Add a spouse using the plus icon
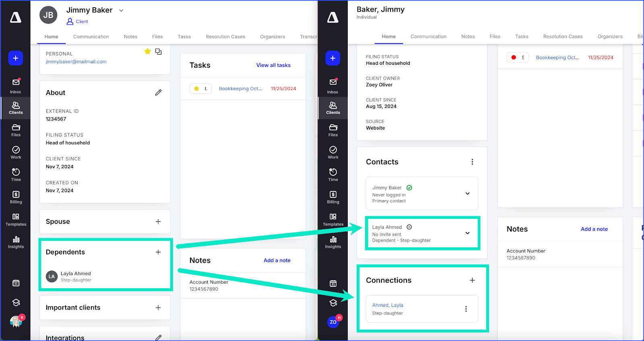 coord(158,221)
